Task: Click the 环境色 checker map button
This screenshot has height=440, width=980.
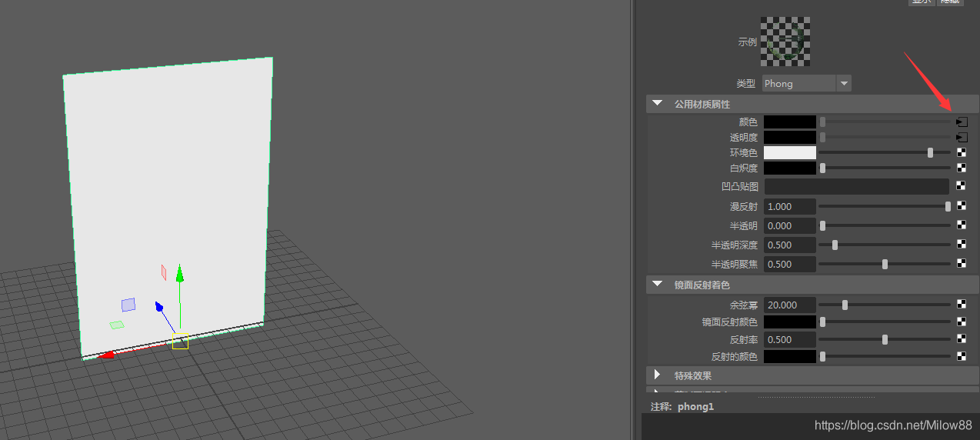Action: [x=962, y=152]
